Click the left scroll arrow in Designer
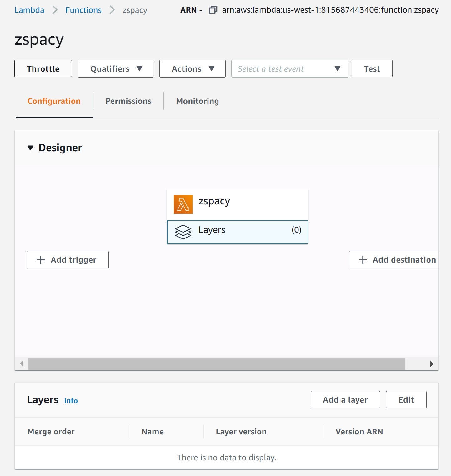 pos(22,364)
